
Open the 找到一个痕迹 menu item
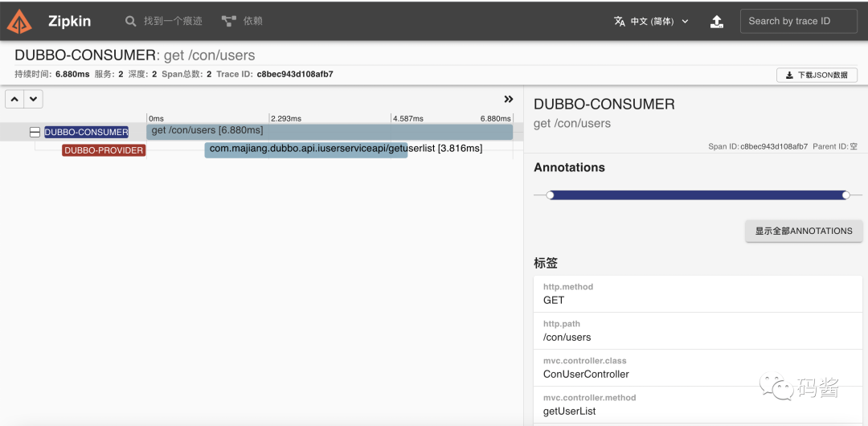pos(174,21)
